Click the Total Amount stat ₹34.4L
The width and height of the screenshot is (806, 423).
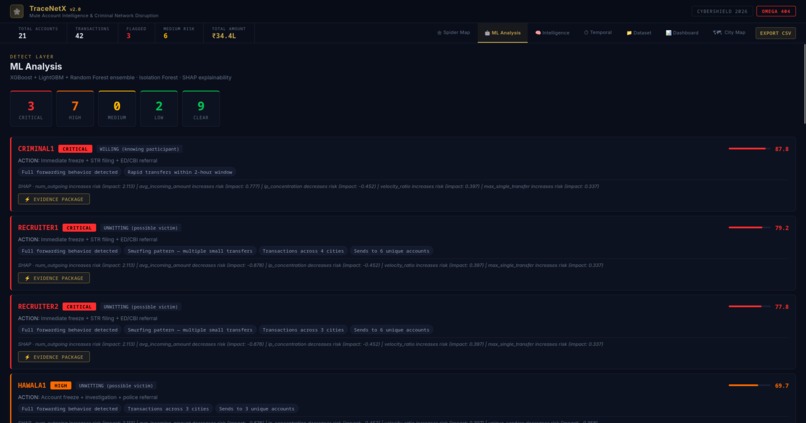(229, 33)
